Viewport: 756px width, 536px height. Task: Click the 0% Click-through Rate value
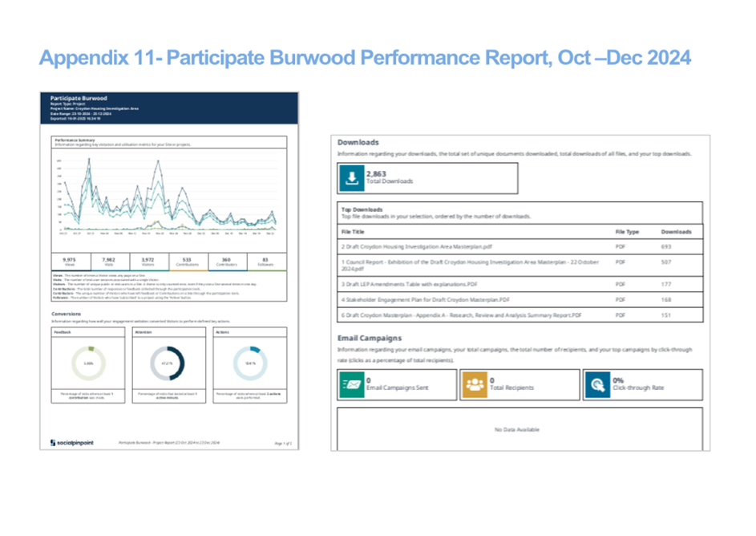[617, 380]
